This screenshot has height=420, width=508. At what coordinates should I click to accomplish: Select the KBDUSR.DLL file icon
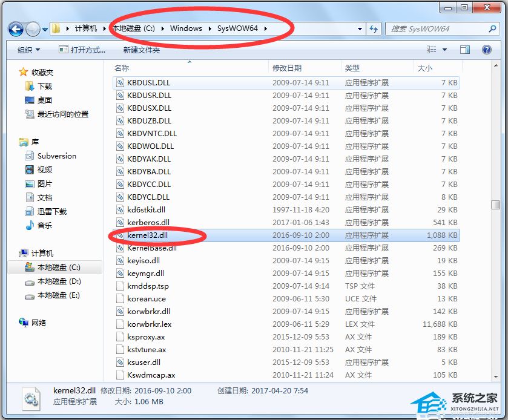click(120, 95)
